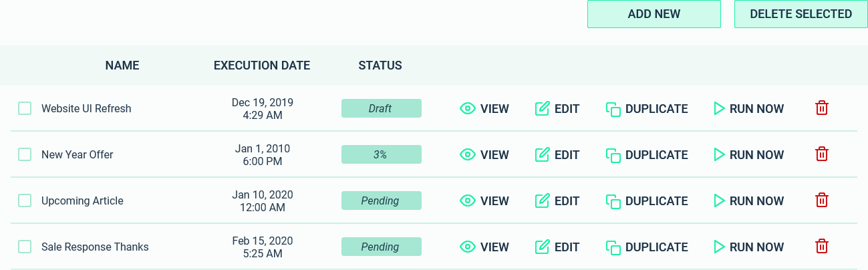The height and width of the screenshot is (270, 868).
Task: Mark the Sale Response Thanks checkbox
Action: coord(25,247)
